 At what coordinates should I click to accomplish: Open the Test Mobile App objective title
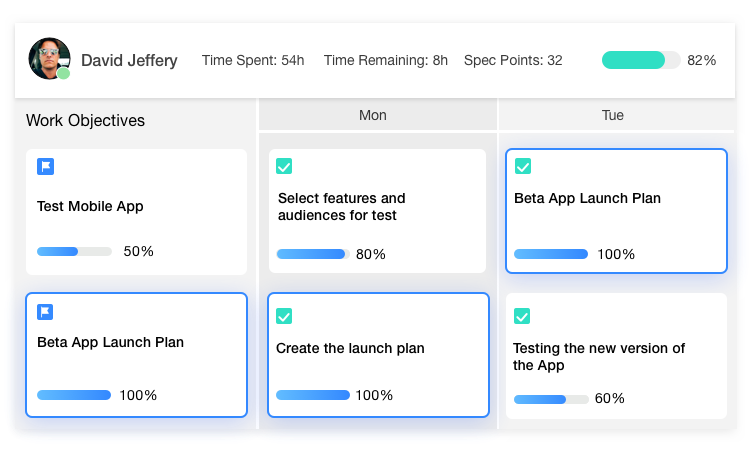coord(90,207)
